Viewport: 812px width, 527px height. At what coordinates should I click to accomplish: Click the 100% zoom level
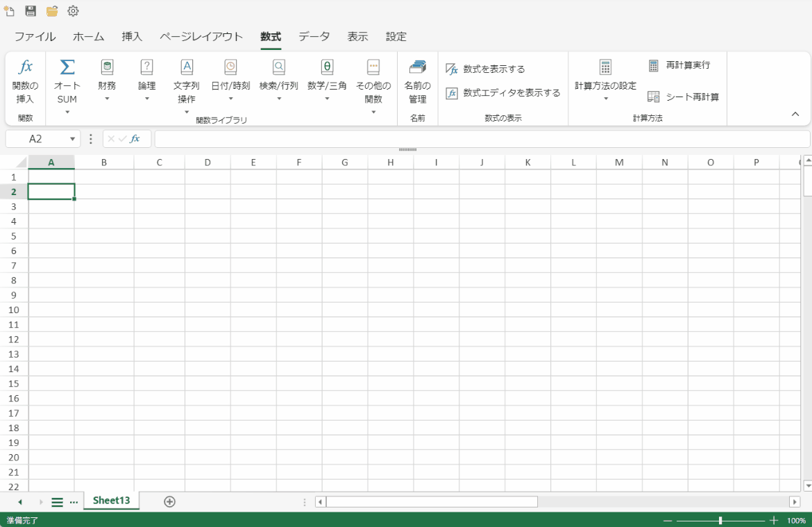pos(796,520)
